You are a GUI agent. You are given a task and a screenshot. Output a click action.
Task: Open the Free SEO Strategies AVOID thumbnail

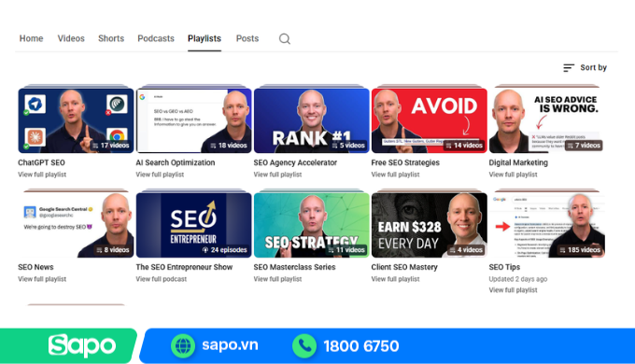(430, 120)
